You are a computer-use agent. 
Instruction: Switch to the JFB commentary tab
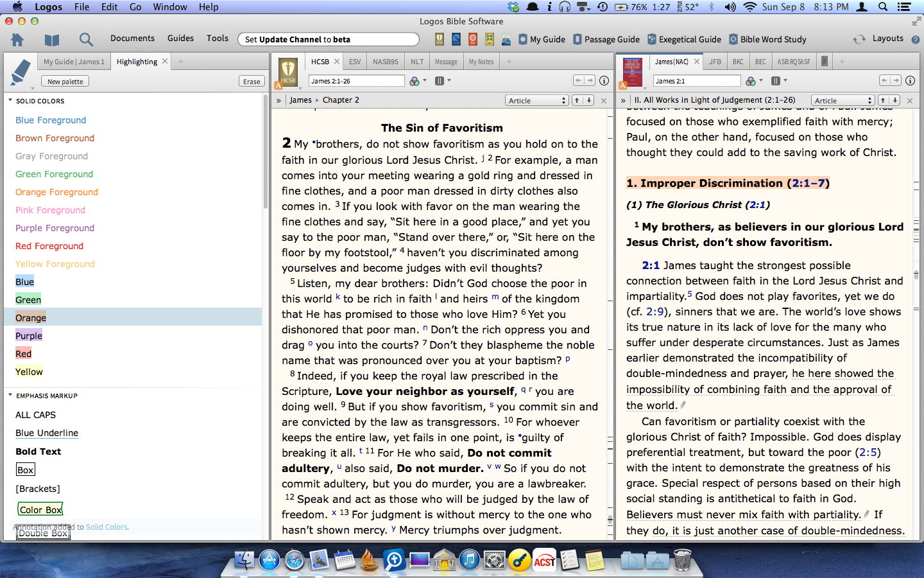[x=715, y=62]
